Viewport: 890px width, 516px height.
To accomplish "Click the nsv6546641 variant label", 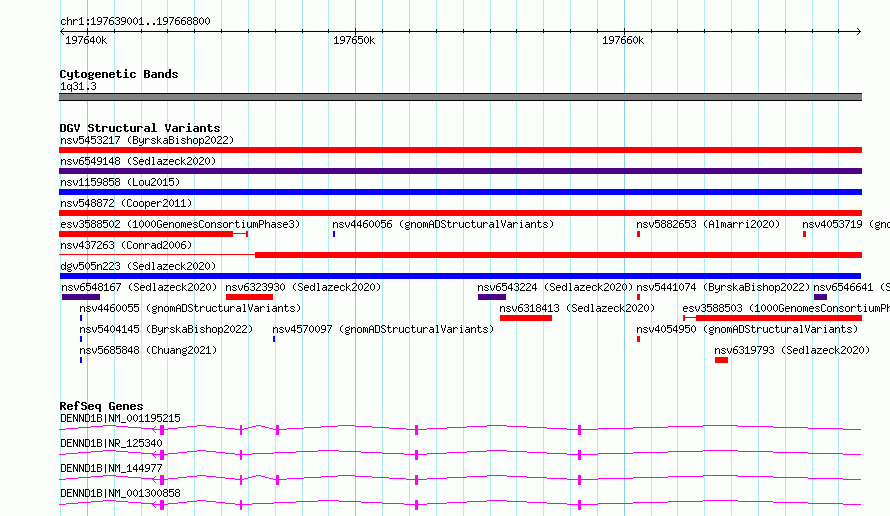I will 851,287.
